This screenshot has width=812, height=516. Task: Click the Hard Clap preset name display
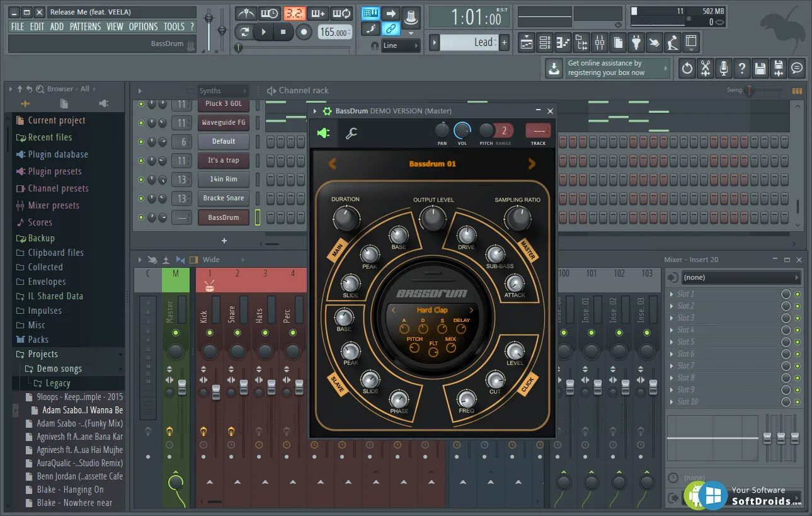[x=432, y=309]
